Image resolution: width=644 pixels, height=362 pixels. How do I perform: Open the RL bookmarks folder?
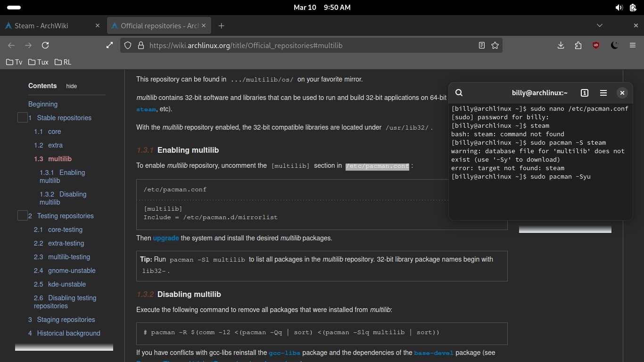[x=63, y=62]
